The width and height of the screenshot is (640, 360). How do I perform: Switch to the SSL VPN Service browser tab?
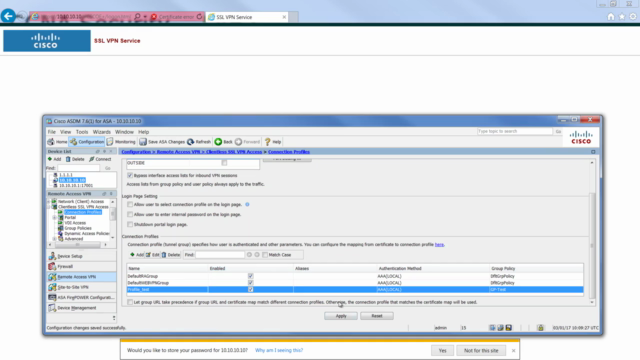pos(247,17)
